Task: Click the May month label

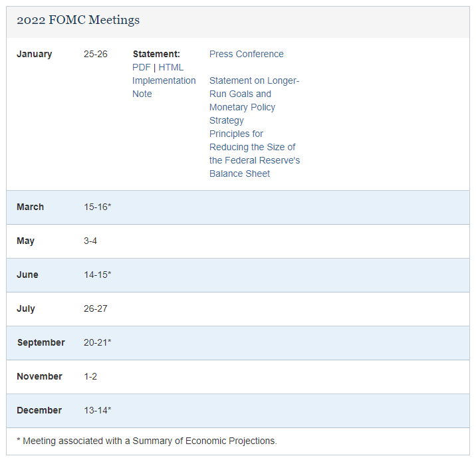Action: [x=25, y=241]
